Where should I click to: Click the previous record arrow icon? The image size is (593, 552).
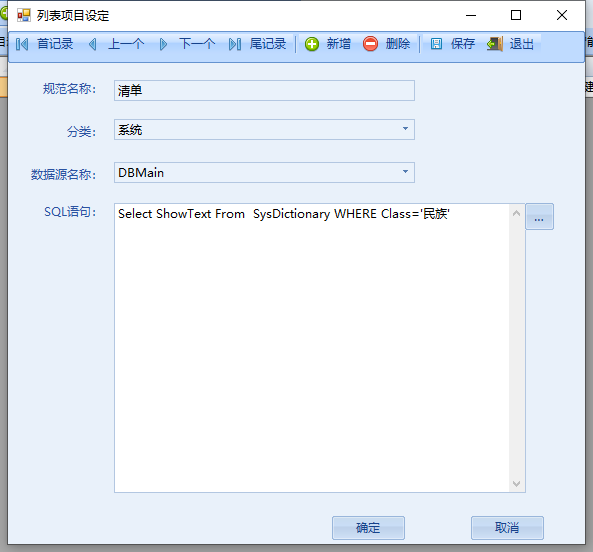tap(93, 44)
